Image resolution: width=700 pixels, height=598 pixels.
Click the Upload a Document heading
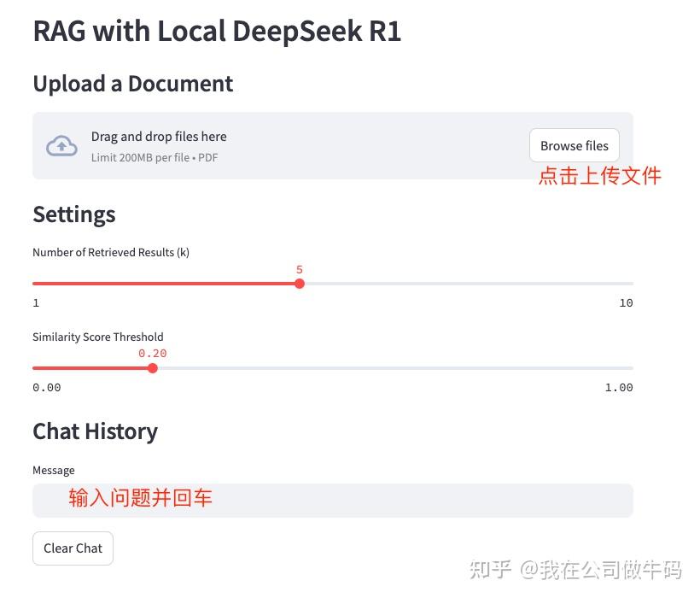click(x=132, y=84)
